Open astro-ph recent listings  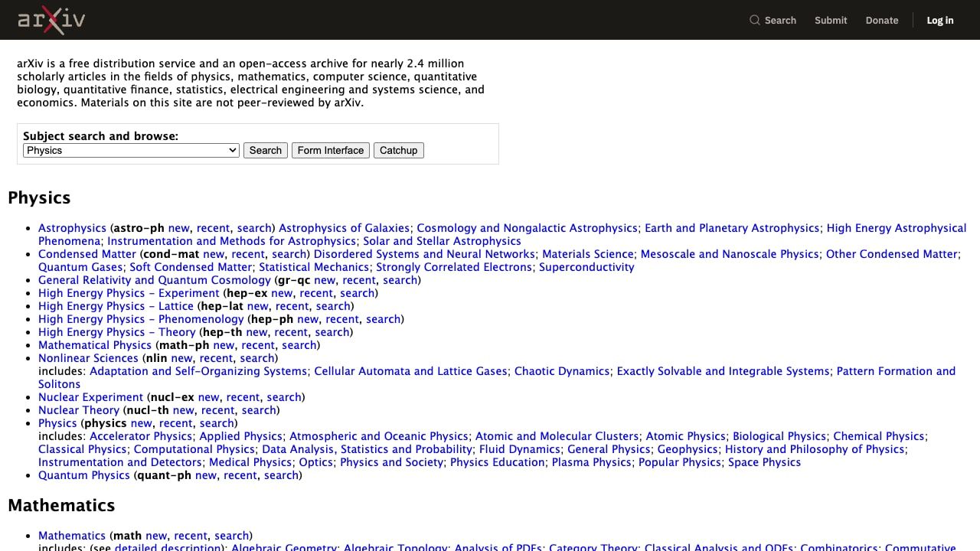click(213, 228)
